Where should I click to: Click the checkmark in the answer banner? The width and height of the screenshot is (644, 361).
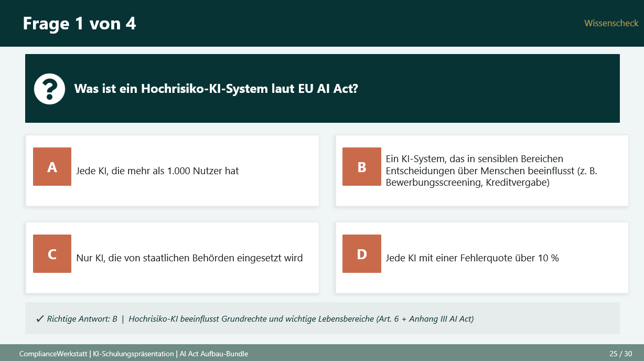click(38, 318)
